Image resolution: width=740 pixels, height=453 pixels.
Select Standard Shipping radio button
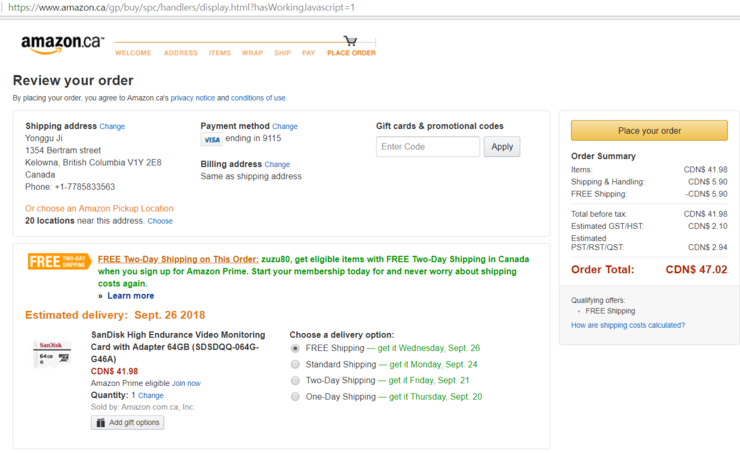pyautogui.click(x=295, y=364)
